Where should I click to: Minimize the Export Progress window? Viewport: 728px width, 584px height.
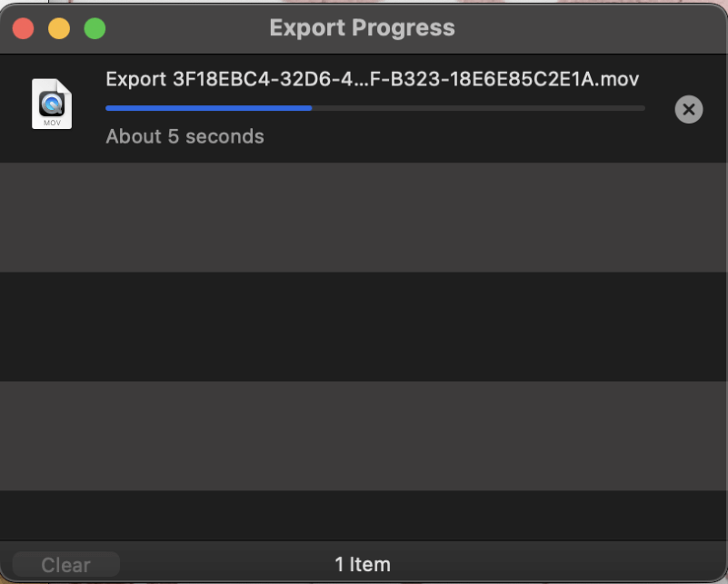(59, 28)
